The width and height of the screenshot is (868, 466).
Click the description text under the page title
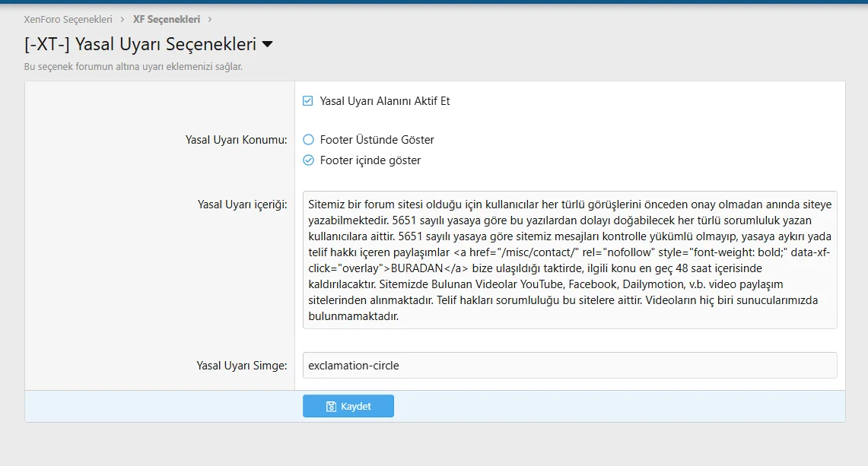[x=133, y=67]
